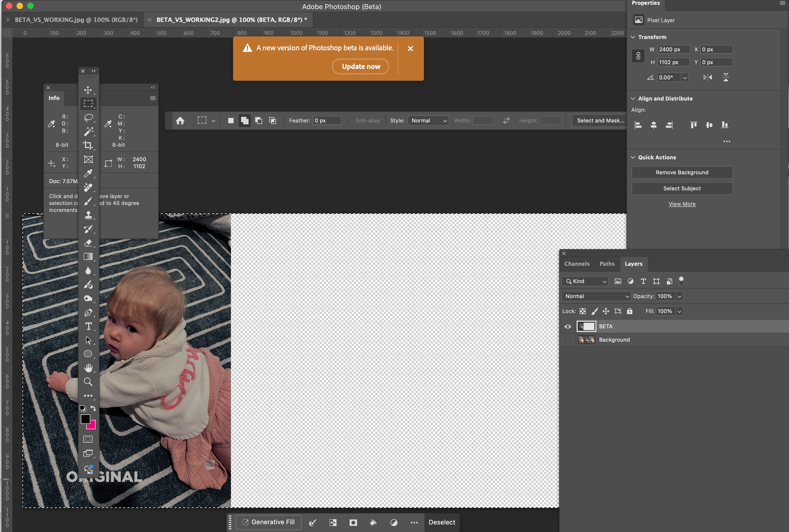Select the Horizontal Type tool

coord(88,326)
